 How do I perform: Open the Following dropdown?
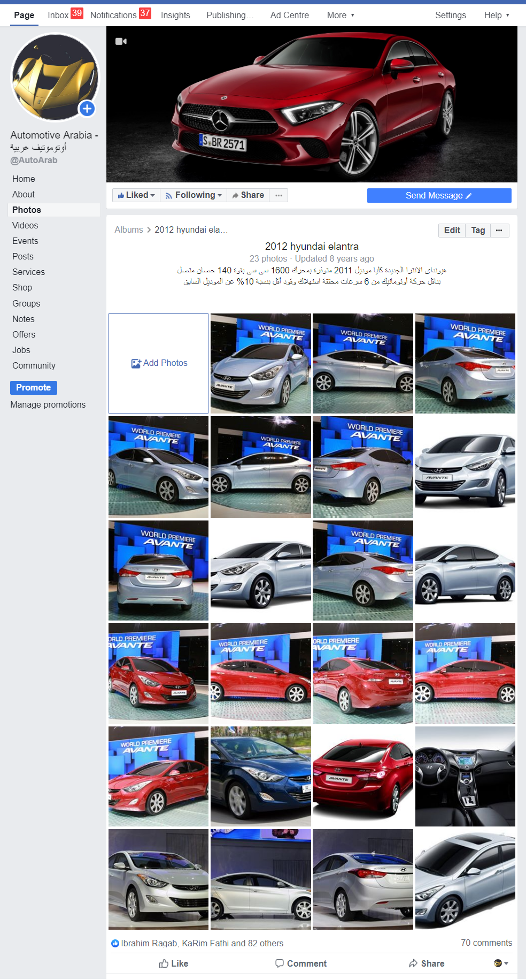point(194,195)
